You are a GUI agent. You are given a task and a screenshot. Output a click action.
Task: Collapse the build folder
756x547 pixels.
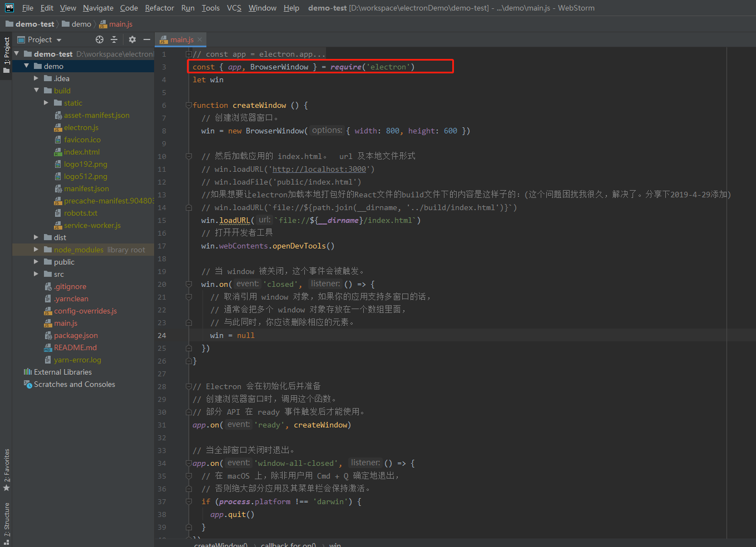37,91
